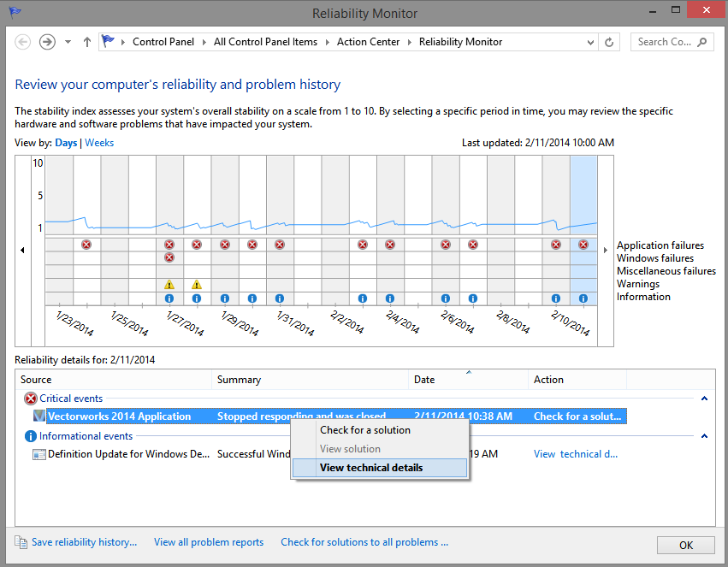
Task: Open the recent locations dropdown arrow
Action: click(68, 42)
